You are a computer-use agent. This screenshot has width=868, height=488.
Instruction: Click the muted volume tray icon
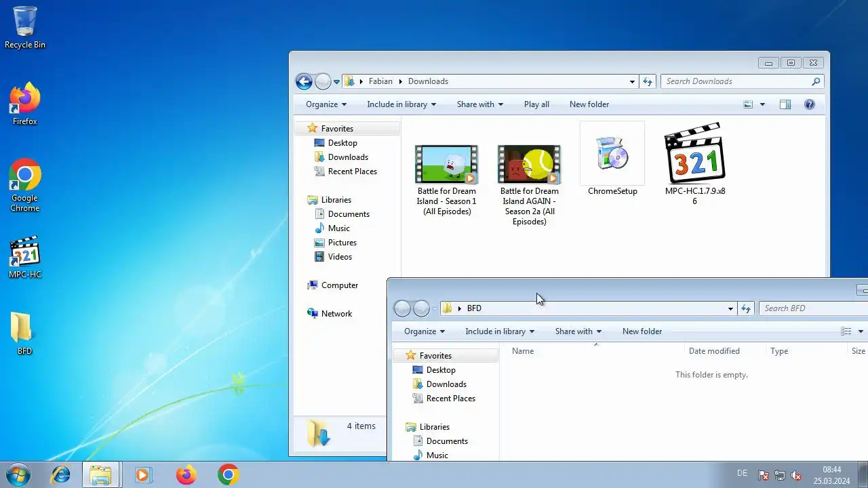797,475
